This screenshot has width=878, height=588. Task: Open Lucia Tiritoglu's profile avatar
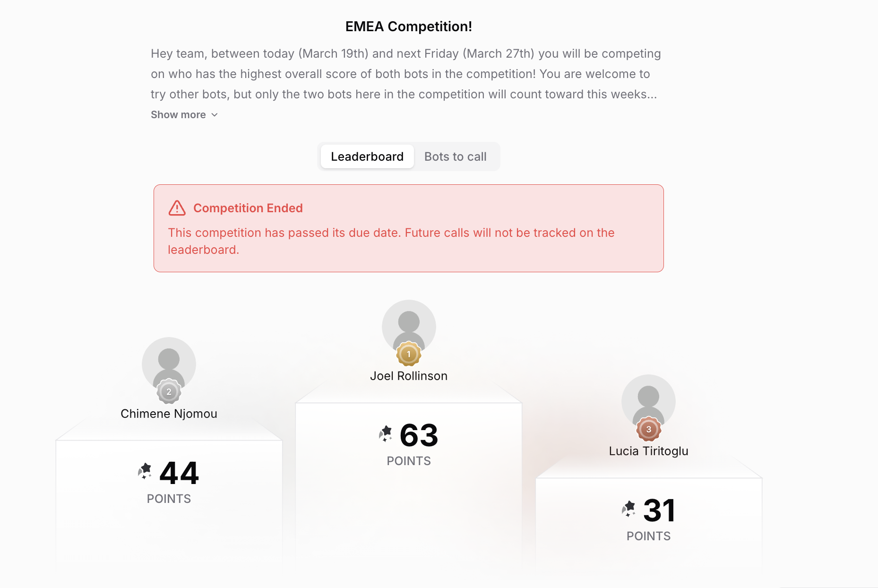click(648, 401)
